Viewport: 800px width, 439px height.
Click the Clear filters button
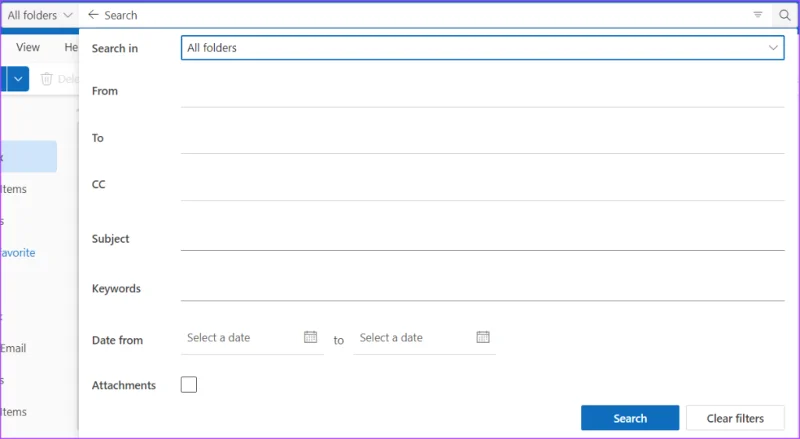tap(735, 418)
